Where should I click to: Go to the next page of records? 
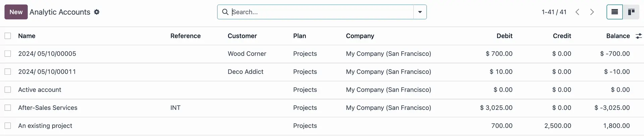click(x=592, y=12)
